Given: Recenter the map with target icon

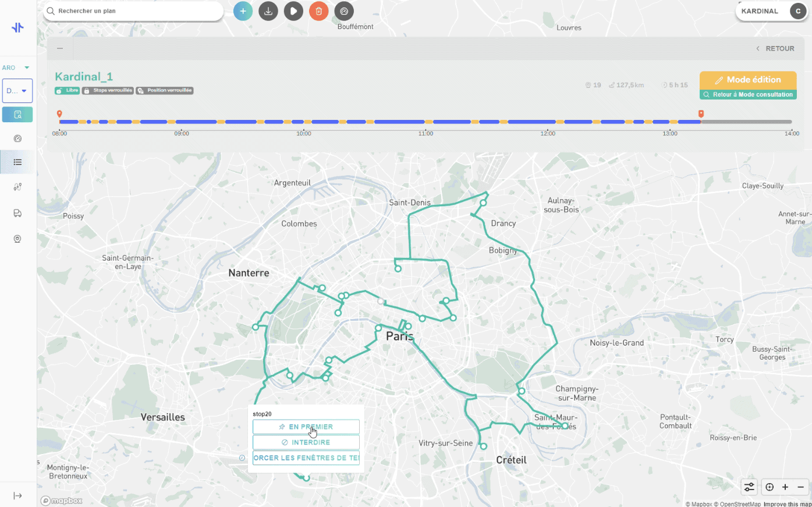Looking at the screenshot, I should (770, 487).
